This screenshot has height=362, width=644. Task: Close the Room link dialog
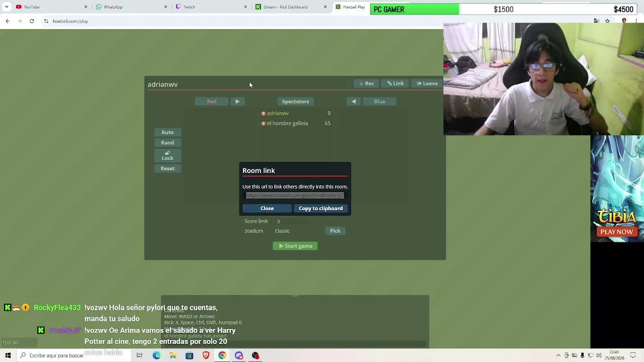click(x=267, y=208)
